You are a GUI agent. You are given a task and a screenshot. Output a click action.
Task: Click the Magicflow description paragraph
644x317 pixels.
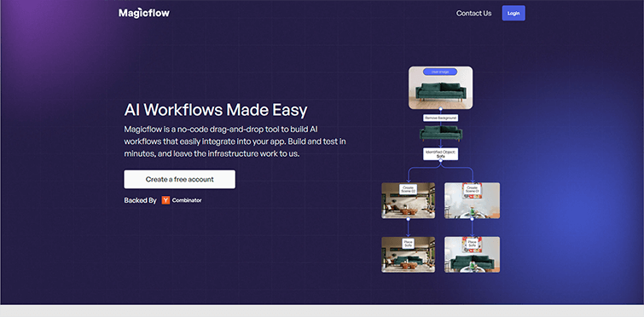[x=235, y=141]
